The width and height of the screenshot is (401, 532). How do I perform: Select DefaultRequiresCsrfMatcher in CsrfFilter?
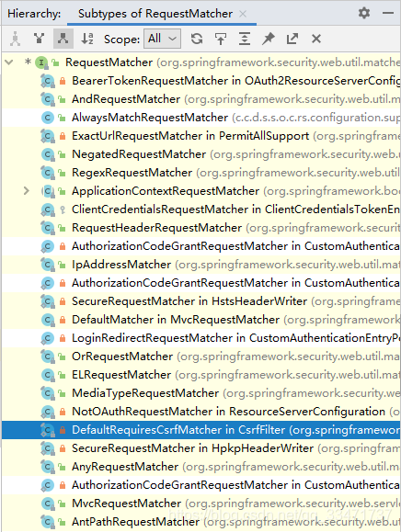point(201,430)
